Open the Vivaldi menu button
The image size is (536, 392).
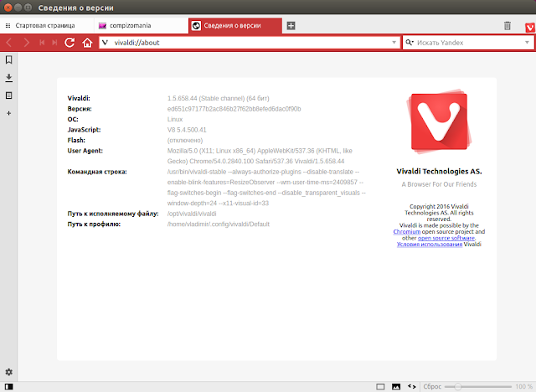pos(530,28)
